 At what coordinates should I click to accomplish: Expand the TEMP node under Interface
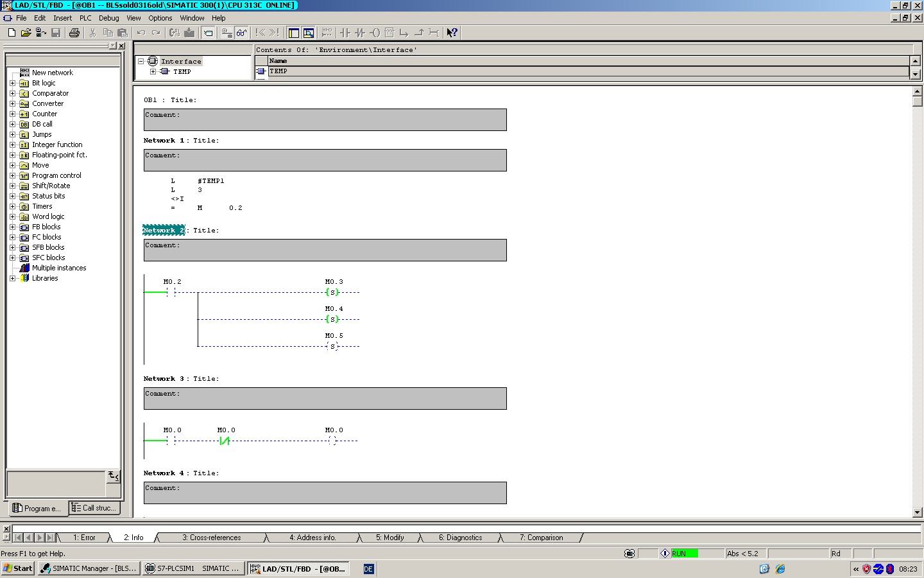tap(153, 71)
